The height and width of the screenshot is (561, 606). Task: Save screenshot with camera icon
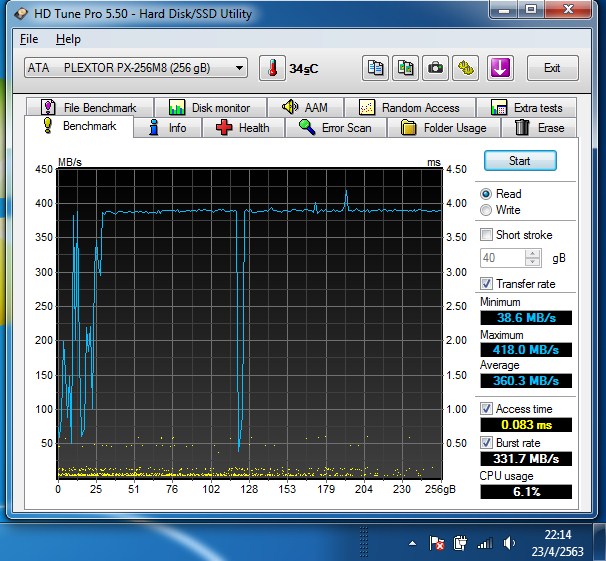(x=435, y=68)
